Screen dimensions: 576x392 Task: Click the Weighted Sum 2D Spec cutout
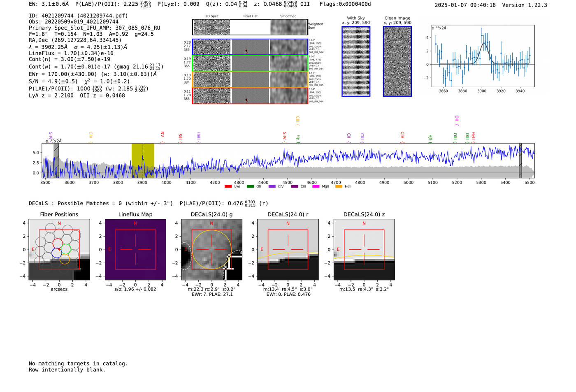click(212, 27)
